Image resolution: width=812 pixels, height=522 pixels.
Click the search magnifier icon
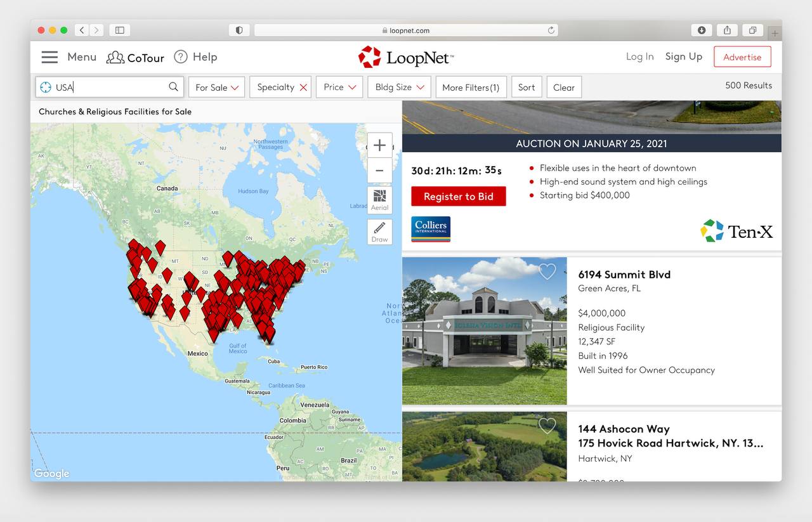pyautogui.click(x=173, y=87)
